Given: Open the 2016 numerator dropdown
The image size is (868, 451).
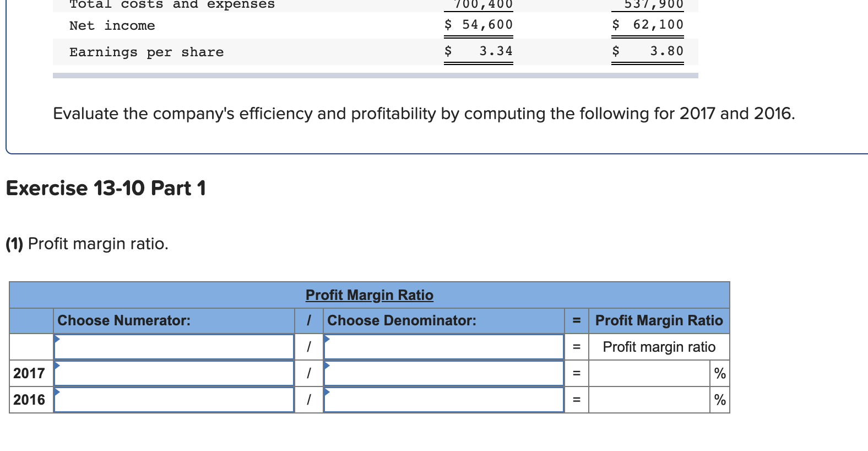Looking at the screenshot, I should click(174, 400).
